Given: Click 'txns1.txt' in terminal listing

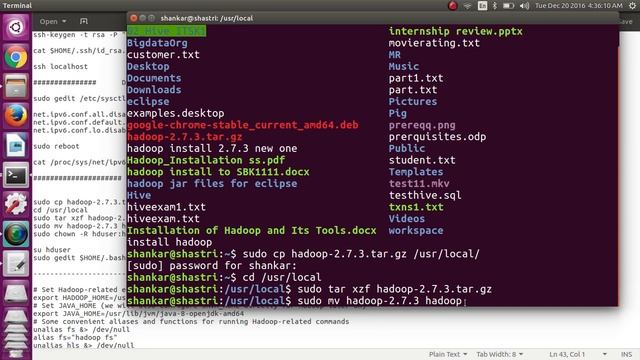Looking at the screenshot, I should click(416, 207).
